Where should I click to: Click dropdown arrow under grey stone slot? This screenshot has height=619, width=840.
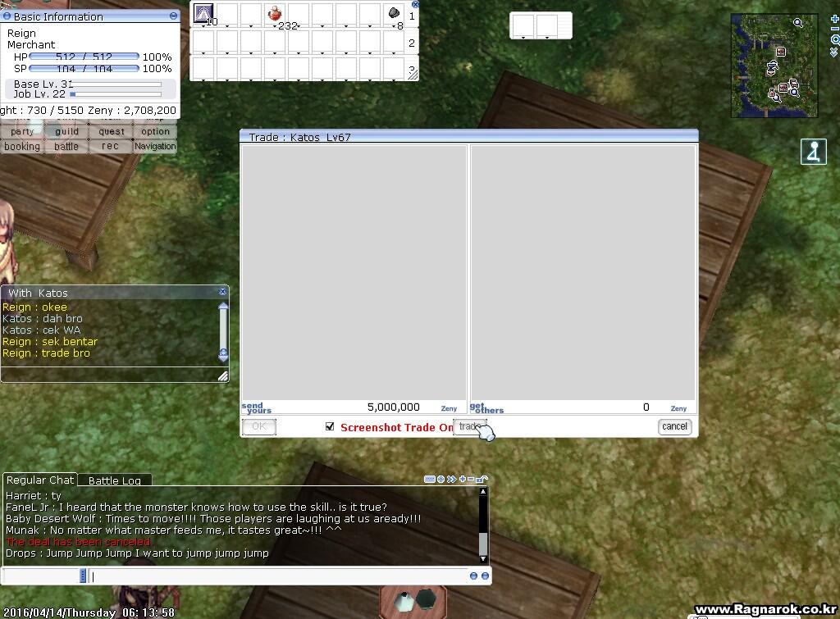tap(394, 25)
